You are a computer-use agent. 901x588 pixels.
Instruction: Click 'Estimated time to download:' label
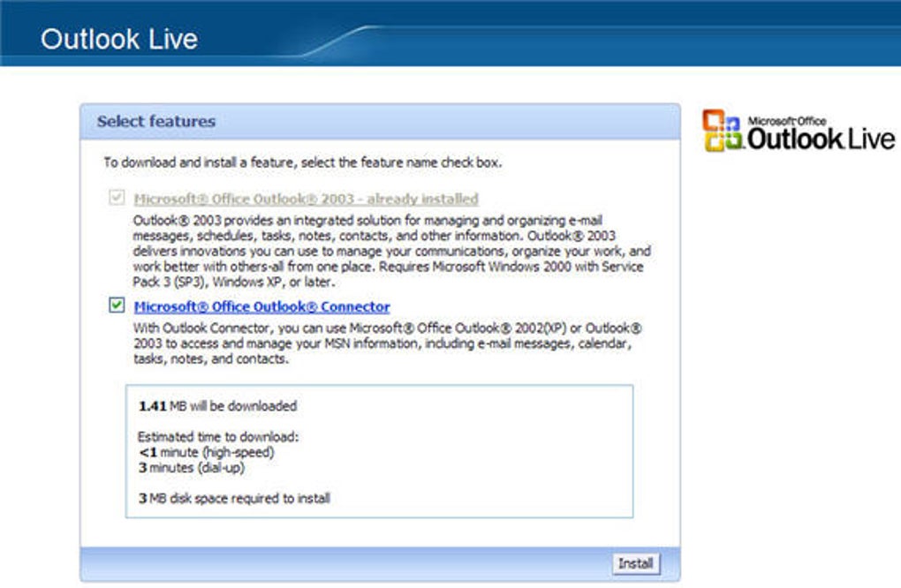click(x=218, y=436)
